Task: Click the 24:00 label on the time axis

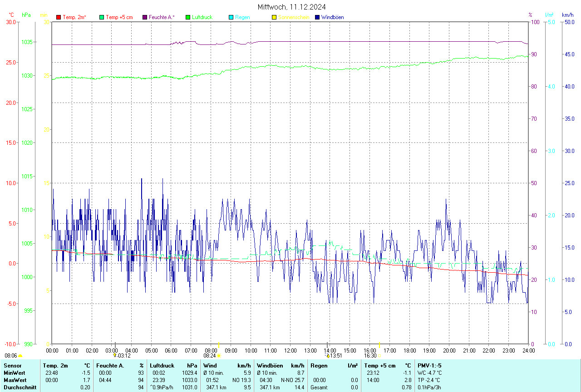Action: click(529, 351)
